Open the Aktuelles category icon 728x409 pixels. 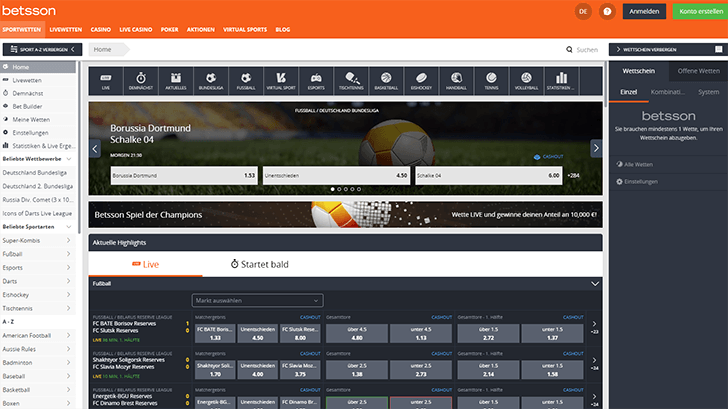176,81
